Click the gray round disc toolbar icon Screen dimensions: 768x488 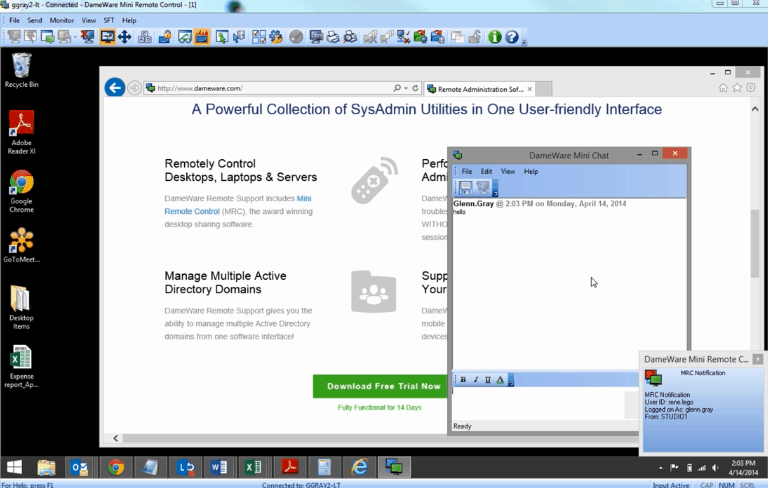tap(296, 37)
